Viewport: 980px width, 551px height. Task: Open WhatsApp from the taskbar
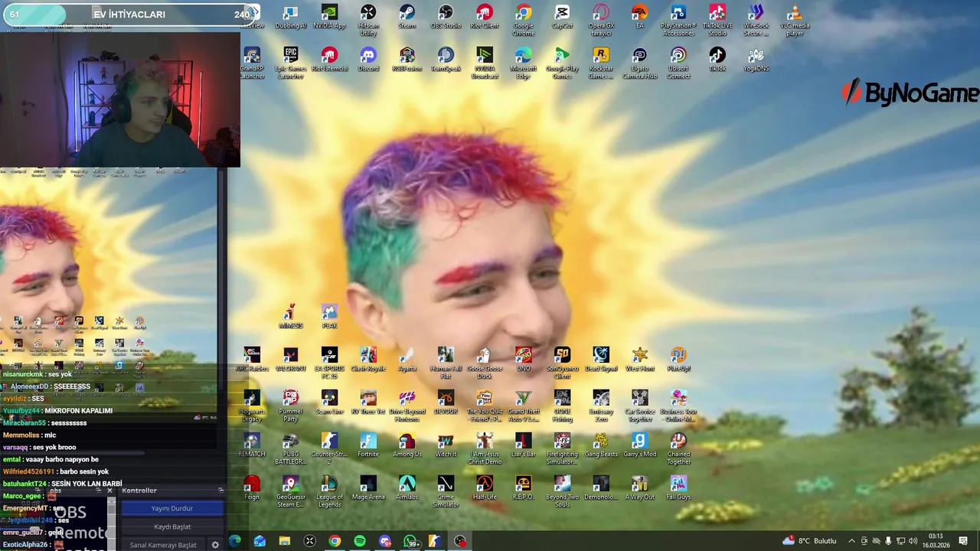pyautogui.click(x=410, y=541)
